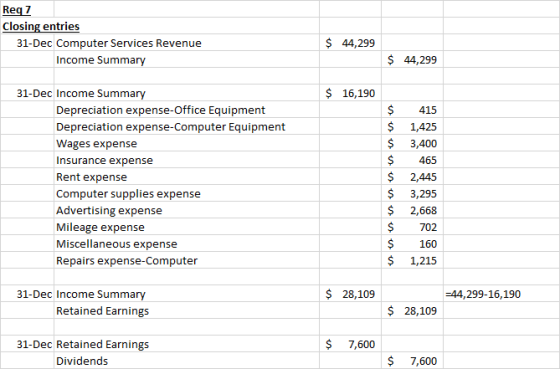The width and height of the screenshot is (560, 369).
Task: Select 'Retained Earnings' debited with $7,600
Action: point(187,344)
